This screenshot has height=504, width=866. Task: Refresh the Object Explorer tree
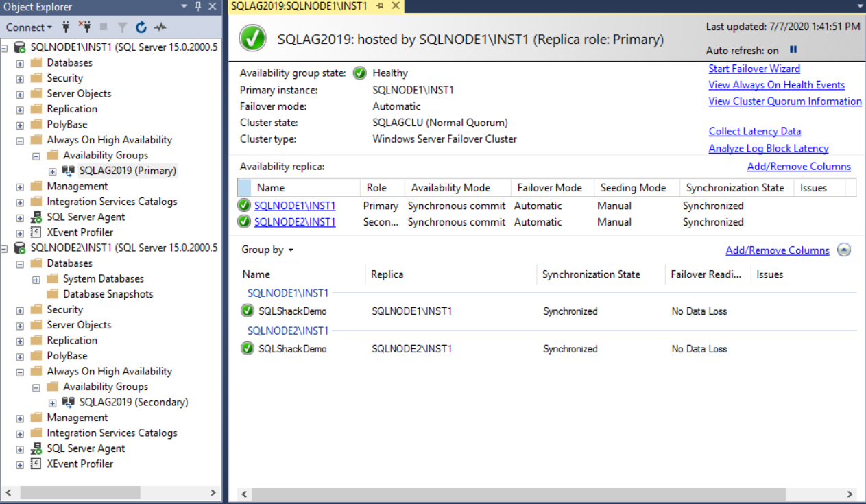click(141, 27)
